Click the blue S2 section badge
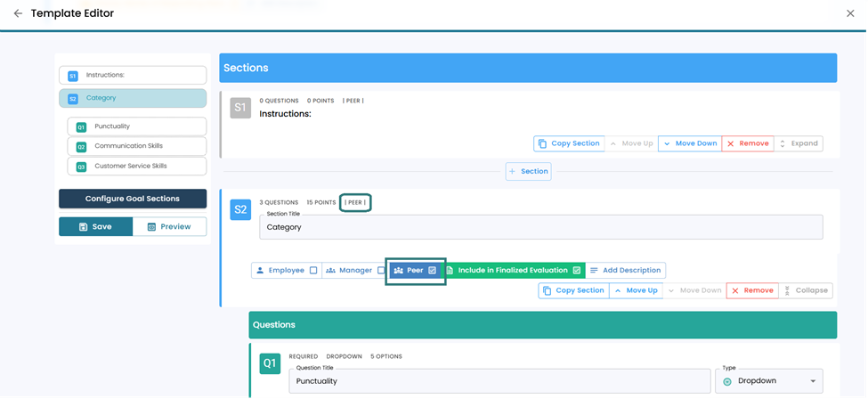This screenshot has height=399, width=868. (240, 210)
